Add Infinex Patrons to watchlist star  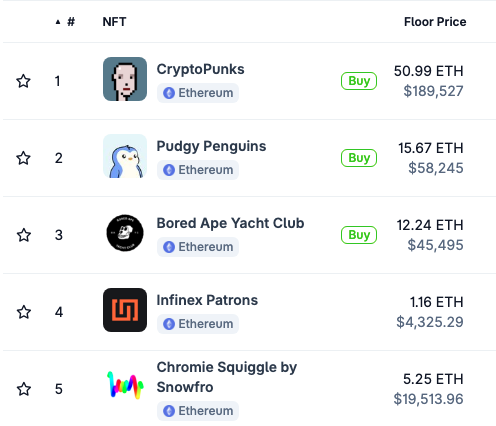tap(24, 312)
